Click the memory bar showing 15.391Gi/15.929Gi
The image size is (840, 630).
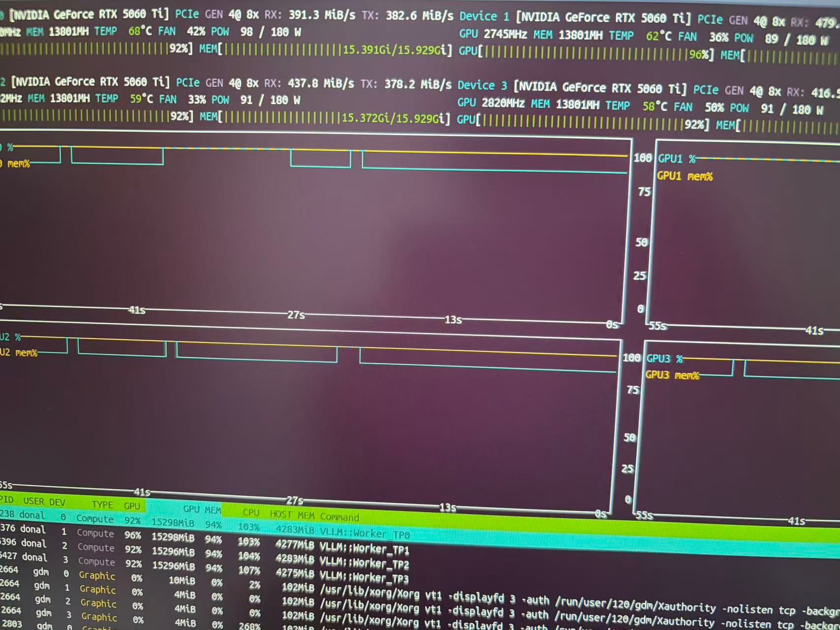326,49
